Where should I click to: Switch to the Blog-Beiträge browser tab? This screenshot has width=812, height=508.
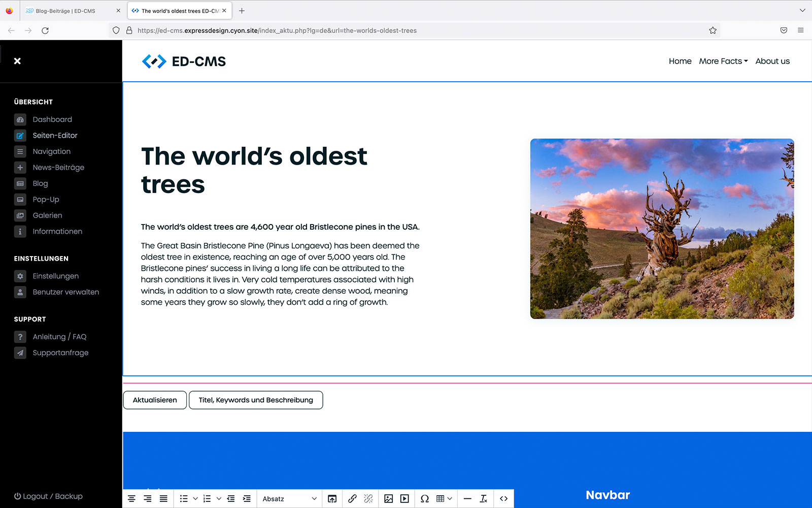[x=65, y=11]
